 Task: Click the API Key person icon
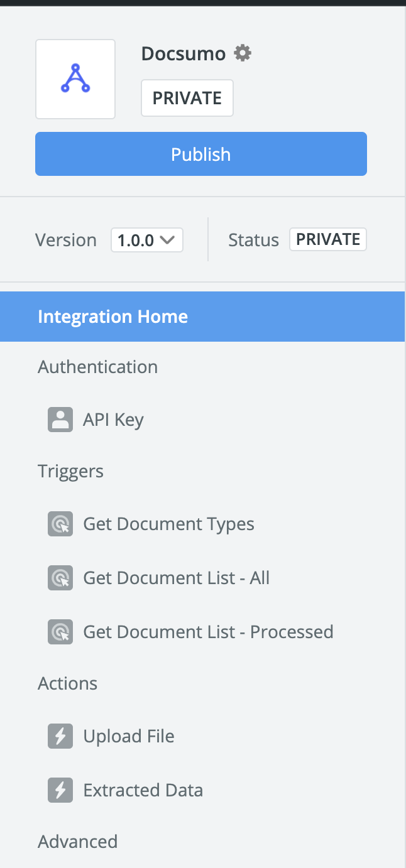(60, 420)
